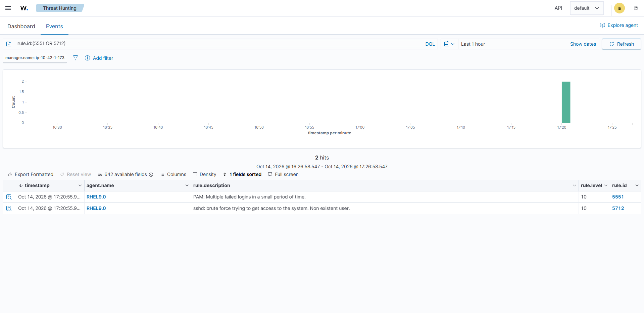The image size is (644, 313).
Task: Click Export Formatted
Action: (31, 175)
